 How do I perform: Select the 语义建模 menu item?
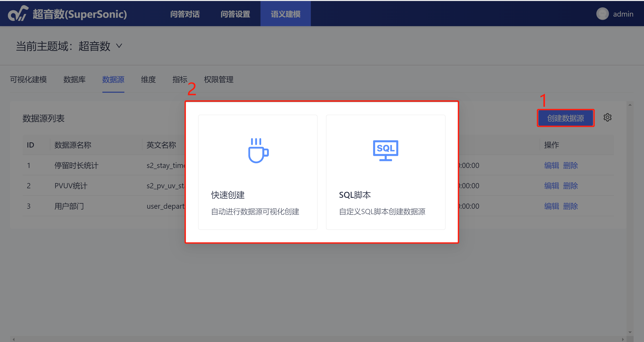click(x=285, y=14)
